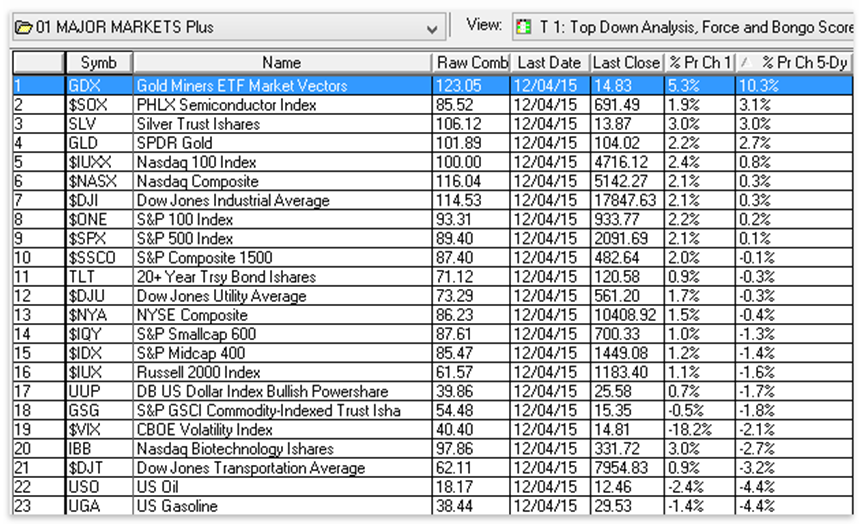Sort by the Symb column header

[99, 63]
